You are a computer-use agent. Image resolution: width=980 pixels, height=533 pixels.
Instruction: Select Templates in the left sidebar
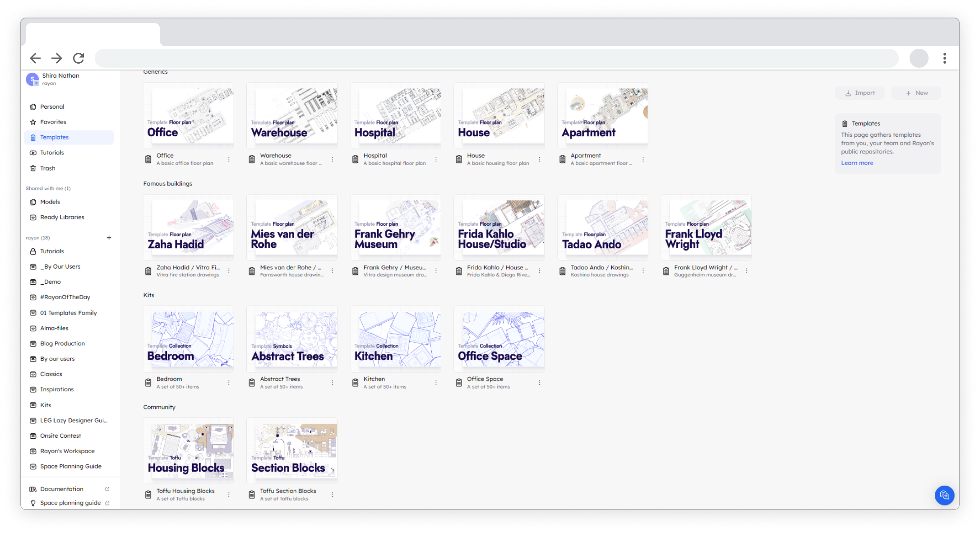click(54, 137)
